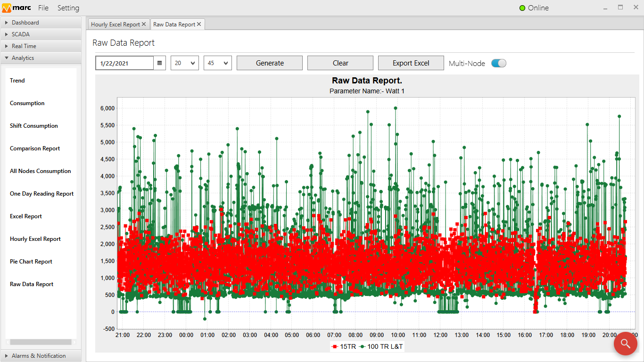644x362 pixels.
Task: Click the Parameter Name:- Watt 1 subtitle
Action: click(367, 91)
